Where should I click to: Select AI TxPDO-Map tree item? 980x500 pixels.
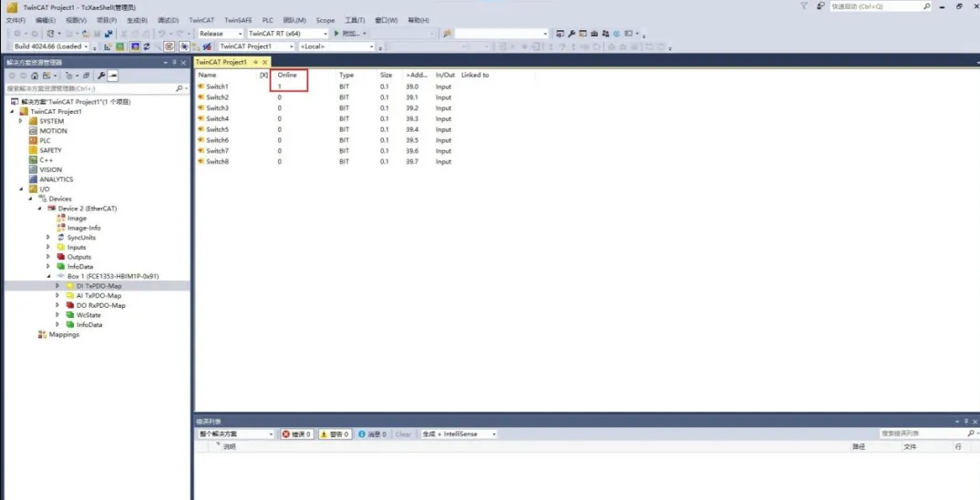(x=98, y=296)
